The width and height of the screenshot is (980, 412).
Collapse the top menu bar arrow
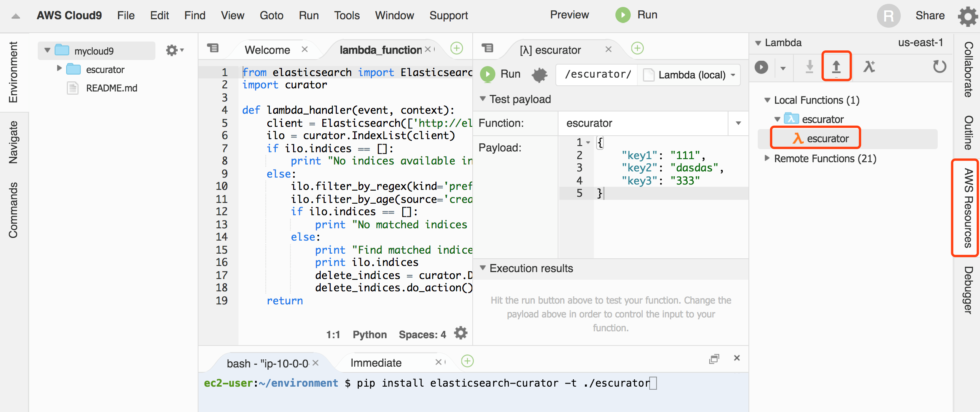[x=16, y=16]
